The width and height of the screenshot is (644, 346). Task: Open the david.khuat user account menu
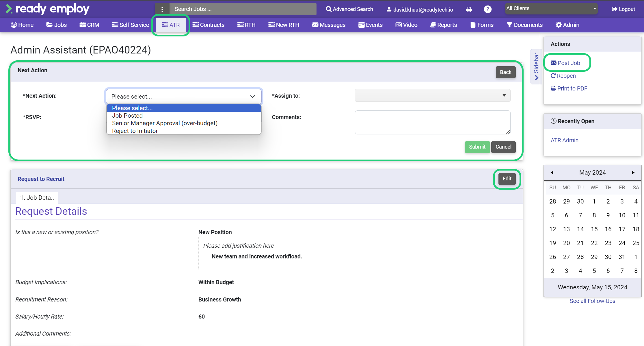point(420,10)
